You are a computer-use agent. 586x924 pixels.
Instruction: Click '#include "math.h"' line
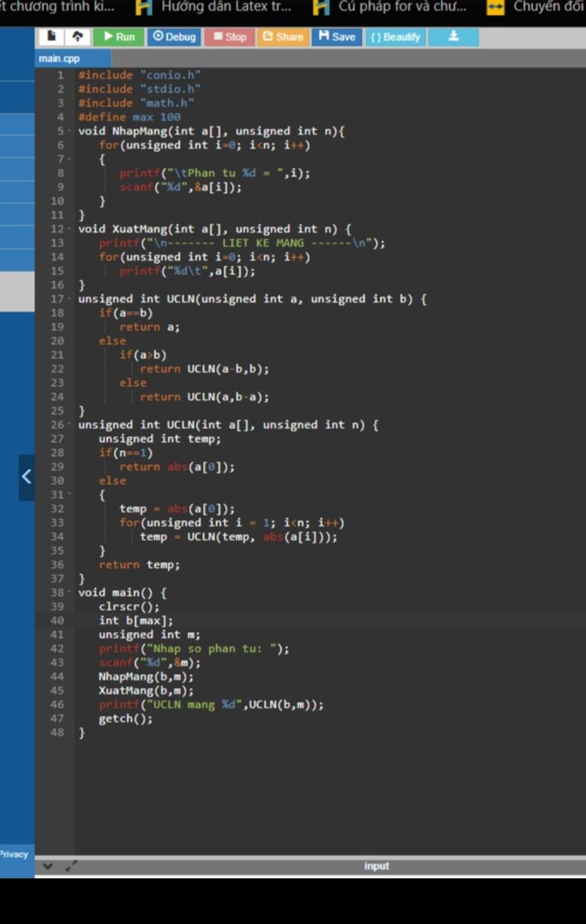[x=136, y=103]
